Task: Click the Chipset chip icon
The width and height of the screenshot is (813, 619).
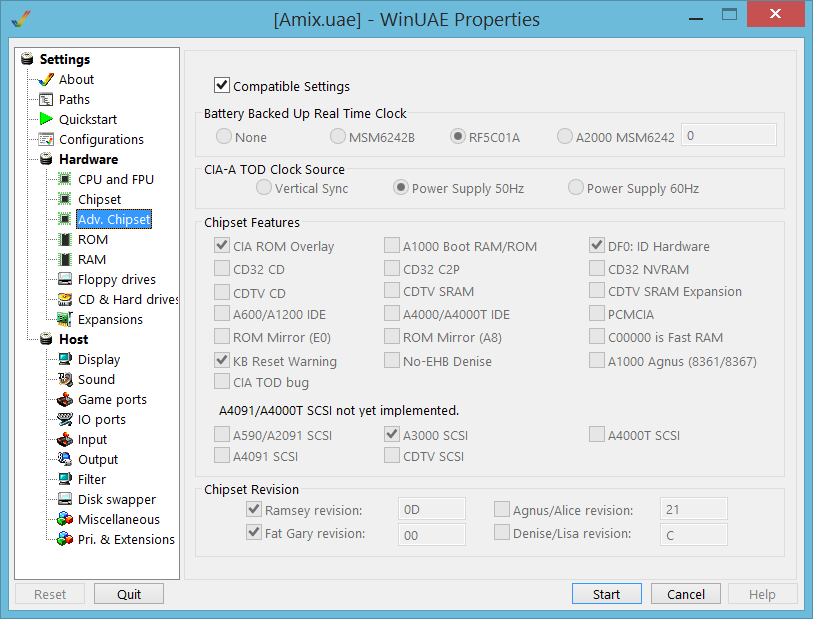Action: [65, 199]
